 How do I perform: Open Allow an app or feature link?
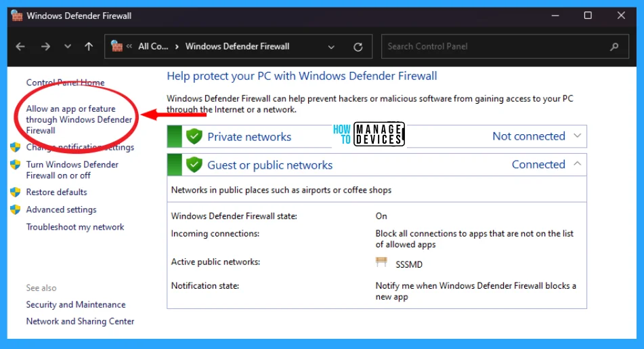[x=79, y=120]
